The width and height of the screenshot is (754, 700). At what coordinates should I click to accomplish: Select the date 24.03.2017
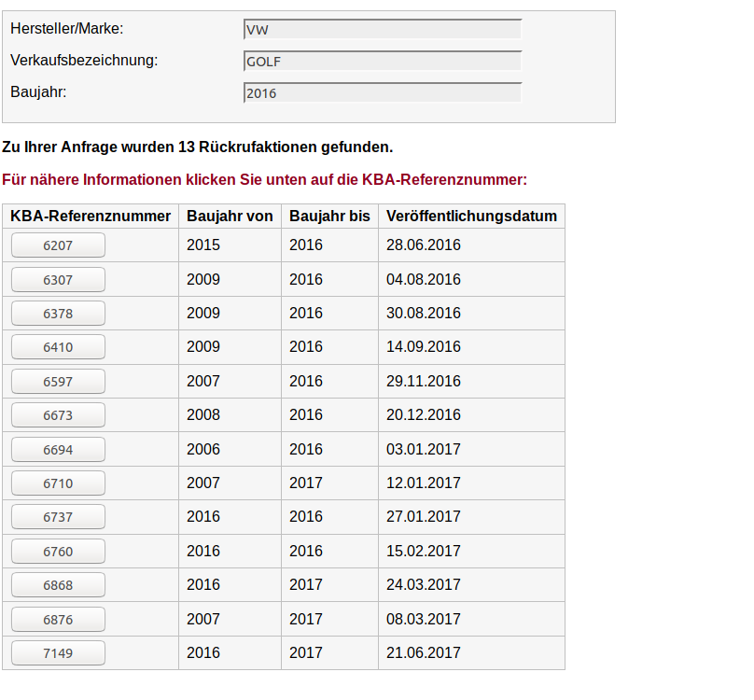pos(424,584)
